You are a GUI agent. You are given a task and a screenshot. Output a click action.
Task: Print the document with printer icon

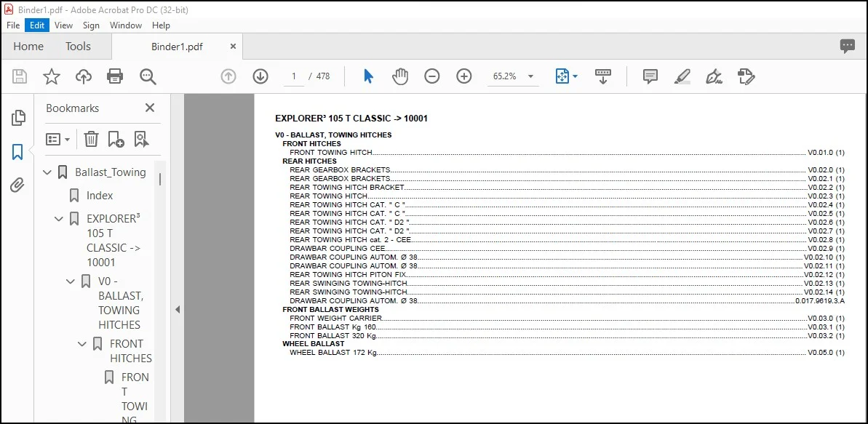pyautogui.click(x=115, y=76)
